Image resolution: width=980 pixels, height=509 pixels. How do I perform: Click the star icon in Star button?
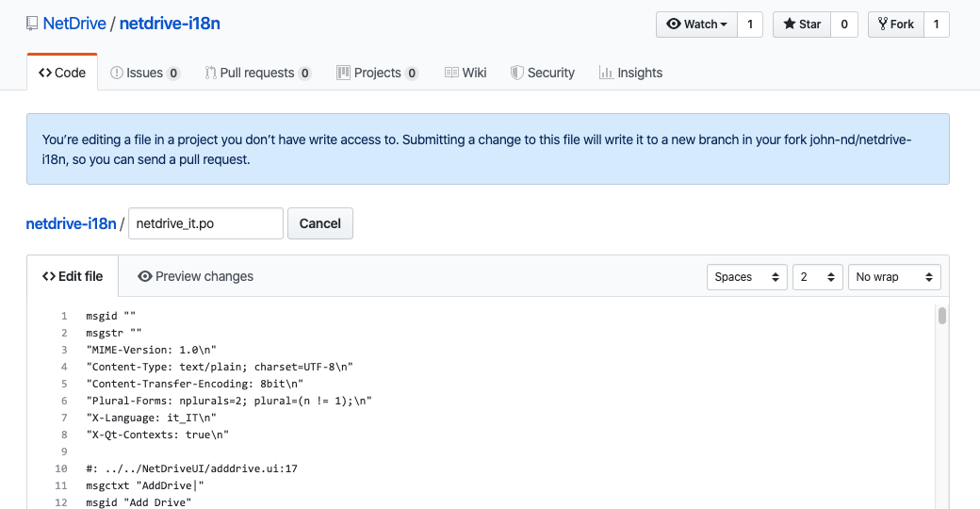(x=790, y=24)
